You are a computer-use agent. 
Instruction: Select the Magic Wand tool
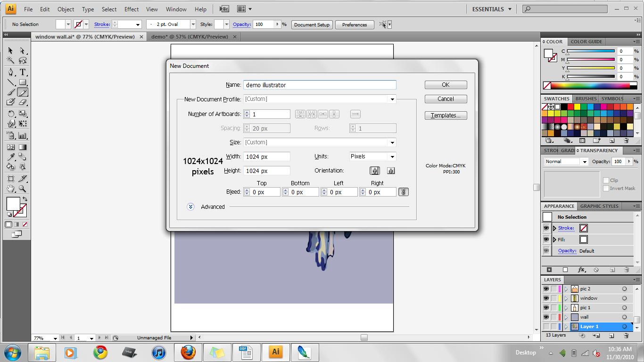(11, 60)
